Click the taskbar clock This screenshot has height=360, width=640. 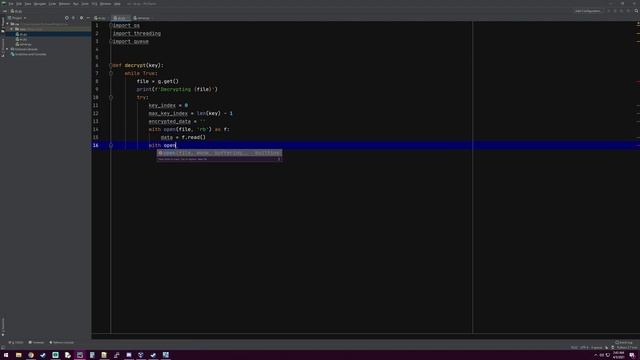click(x=618, y=355)
